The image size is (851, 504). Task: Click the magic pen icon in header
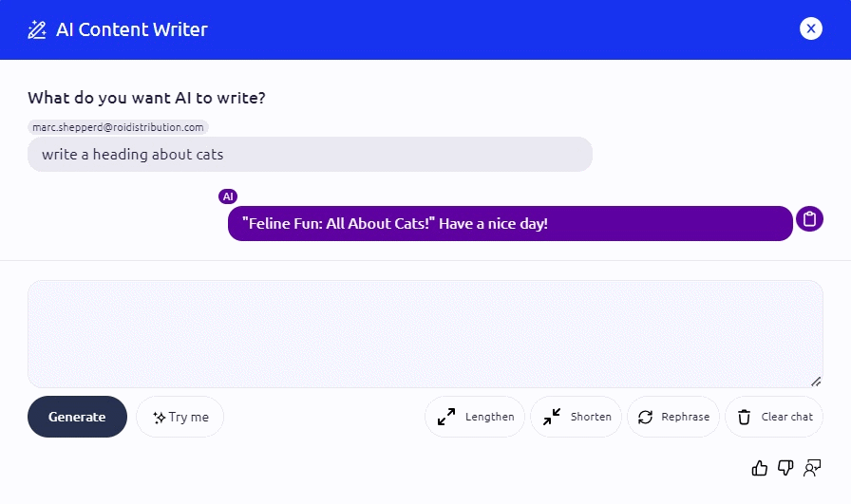pyautogui.click(x=37, y=29)
